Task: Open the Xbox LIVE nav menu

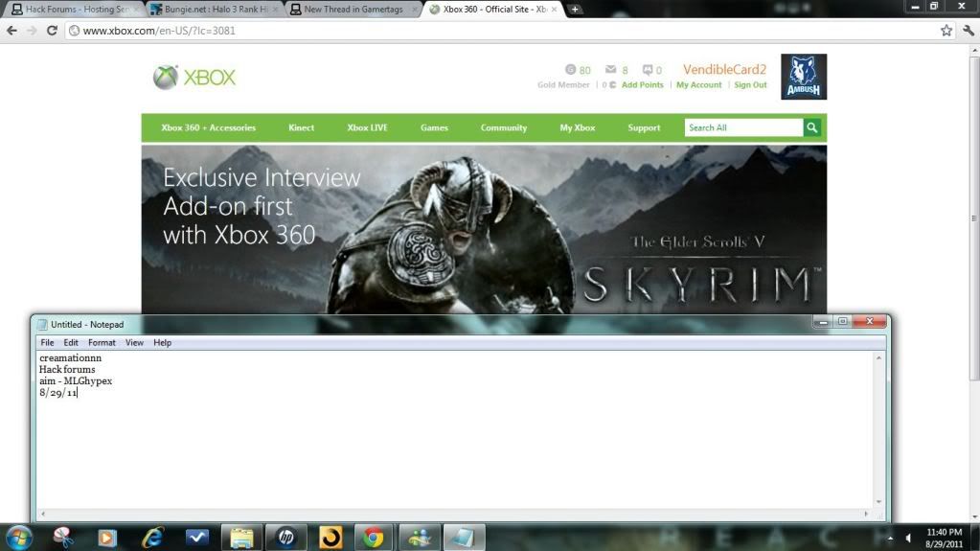Action: click(368, 127)
